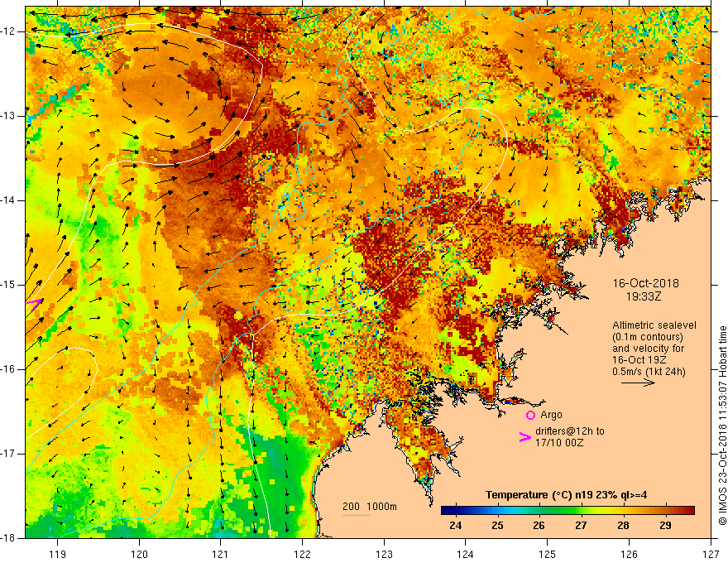Click the color bar tick label 27

(581, 526)
